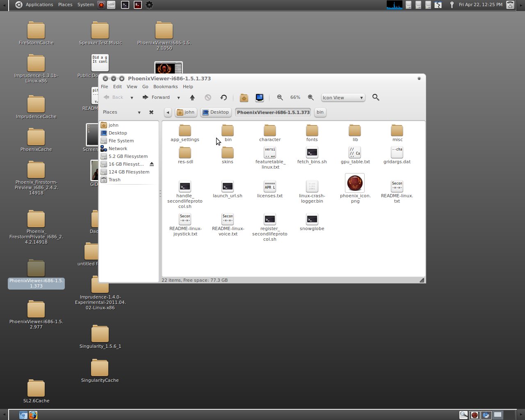The height and width of the screenshot is (420, 525).
Task: Open the fonts folder
Action: tap(312, 133)
